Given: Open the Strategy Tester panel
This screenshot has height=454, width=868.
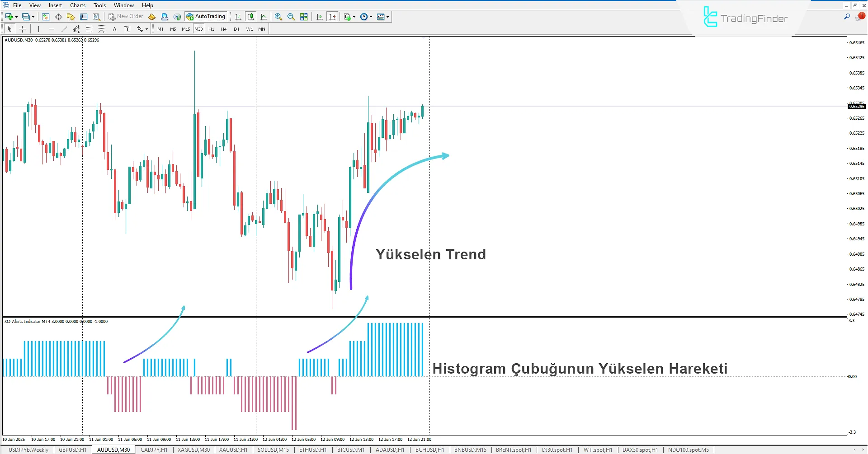Looking at the screenshot, I should click(x=96, y=17).
